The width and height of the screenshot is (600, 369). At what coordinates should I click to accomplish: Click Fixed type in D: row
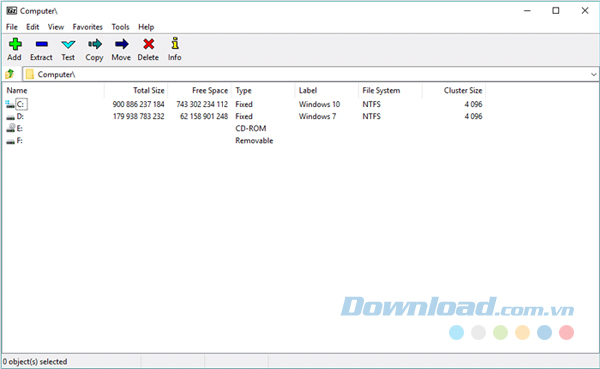pos(244,116)
